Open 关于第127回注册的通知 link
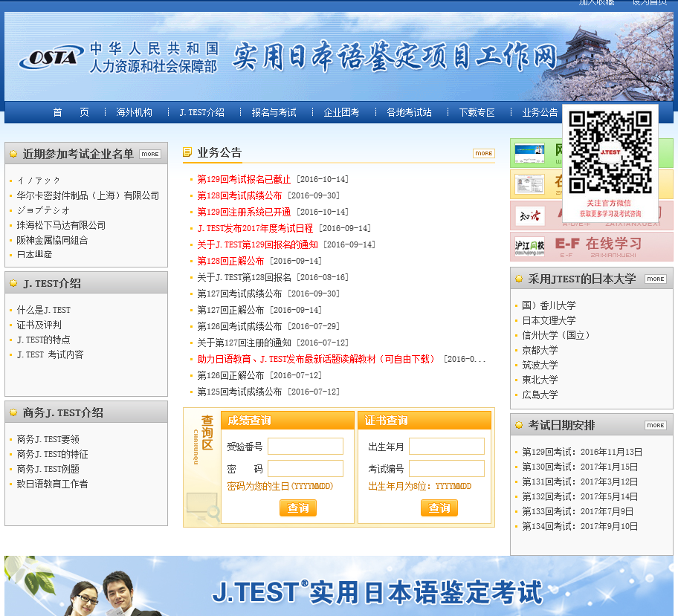The height and width of the screenshot is (616, 678). click(x=245, y=343)
